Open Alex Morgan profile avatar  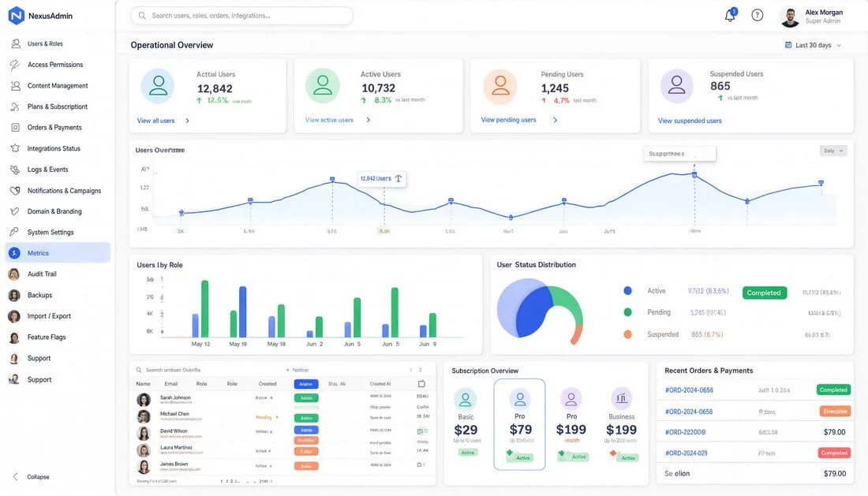790,17
